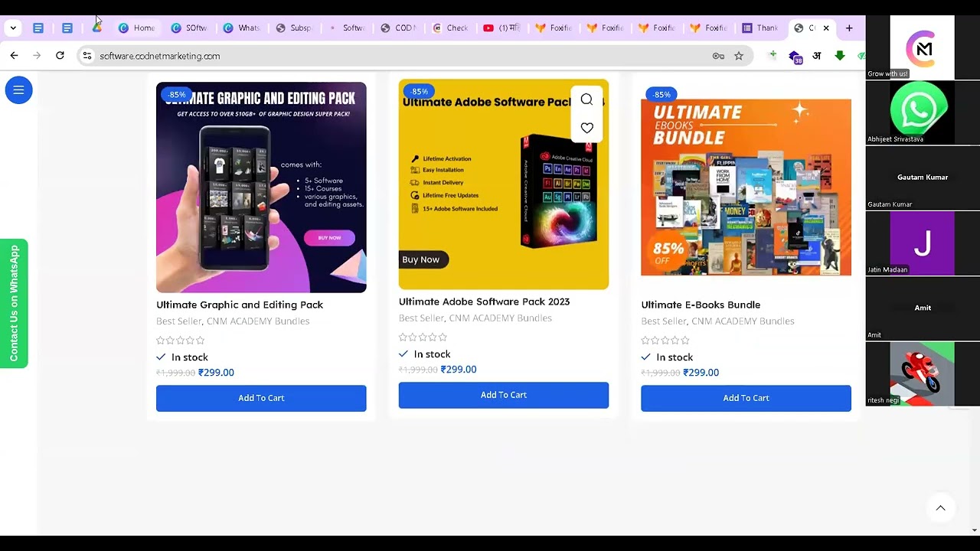This screenshot has height=551, width=980.
Task: Switch to the Subsp tab
Action: point(294,28)
